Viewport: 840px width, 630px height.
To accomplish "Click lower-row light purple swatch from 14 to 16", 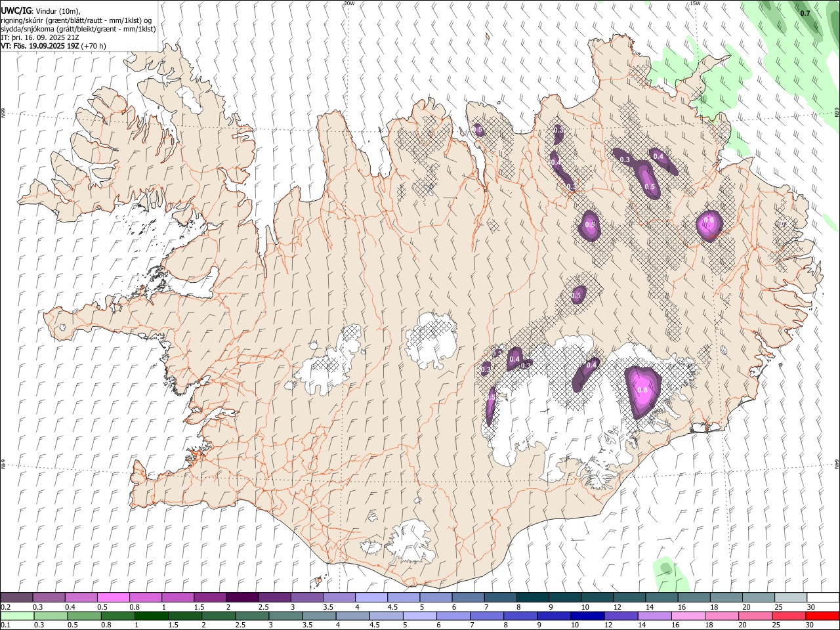I will tap(654, 616).
